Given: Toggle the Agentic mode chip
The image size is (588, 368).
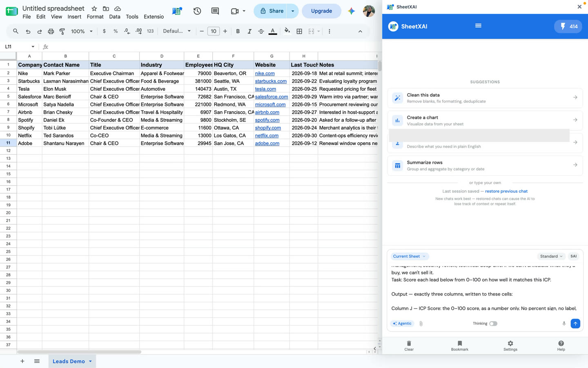Looking at the screenshot, I should [x=402, y=323].
